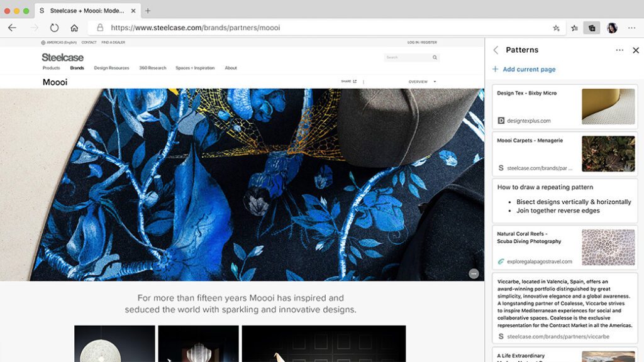Image resolution: width=644 pixels, height=362 pixels.
Task: Select the repeating pattern note card
Action: 565,200
